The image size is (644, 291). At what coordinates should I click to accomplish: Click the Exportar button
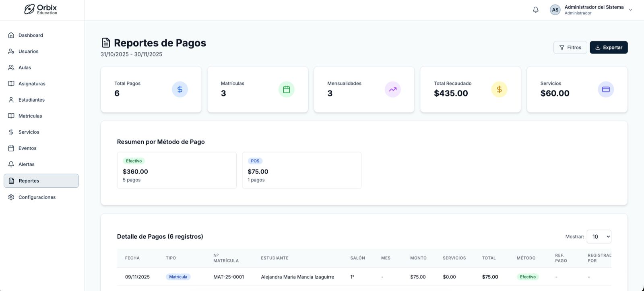(609, 47)
